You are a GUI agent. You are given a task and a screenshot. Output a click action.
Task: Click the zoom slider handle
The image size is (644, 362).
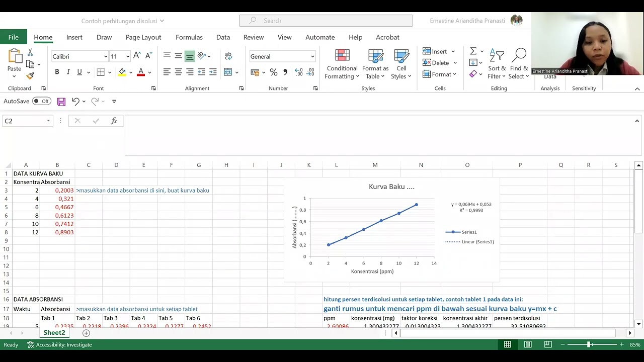click(588, 344)
